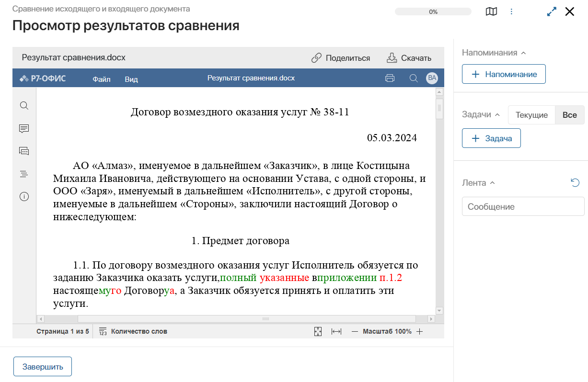
Task: Open the Comments panel icon
Action: pyautogui.click(x=24, y=128)
